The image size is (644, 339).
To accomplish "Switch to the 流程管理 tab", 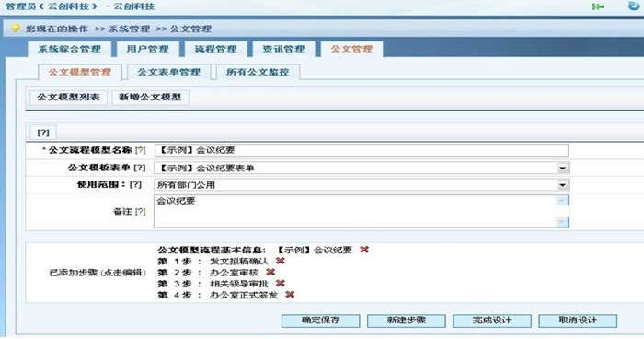I will point(215,49).
